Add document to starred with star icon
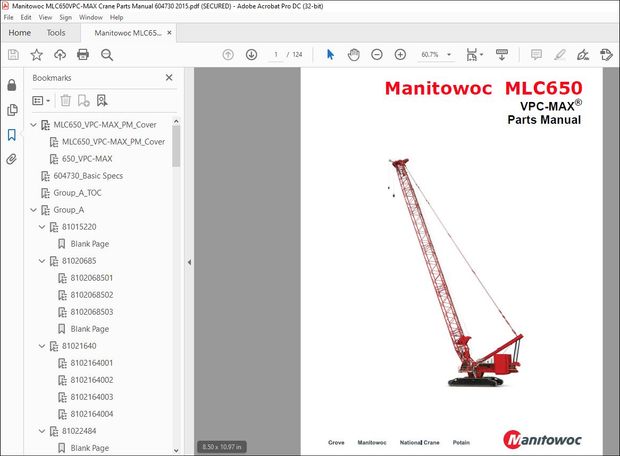This screenshot has height=456, width=620. click(x=36, y=55)
